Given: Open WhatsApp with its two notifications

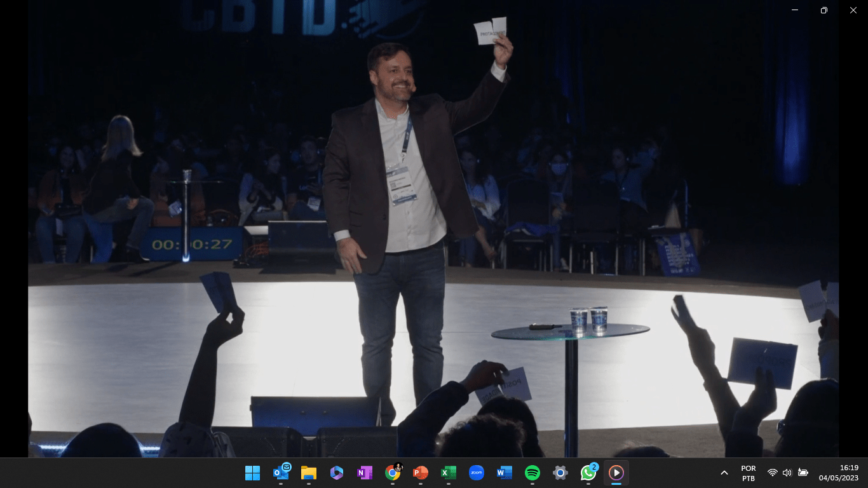Looking at the screenshot, I should (x=588, y=472).
